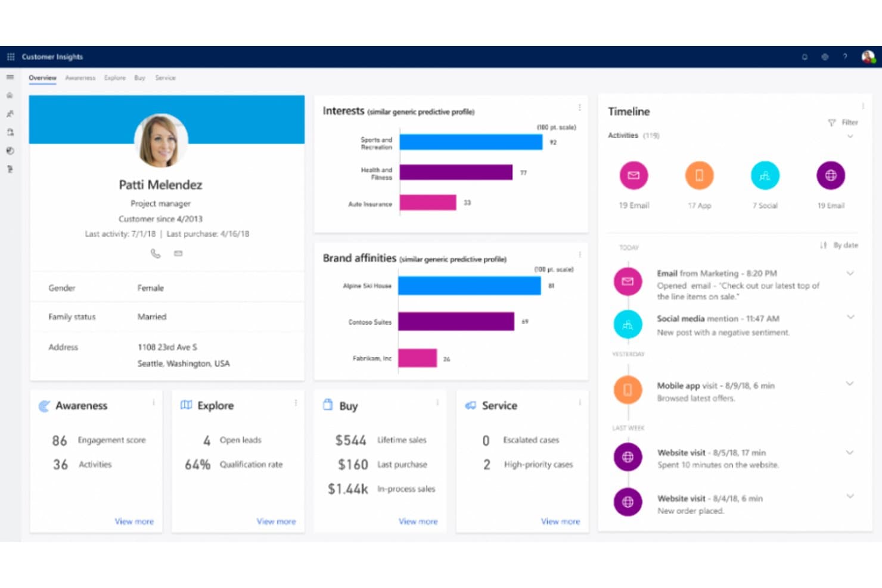The height and width of the screenshot is (588, 882).
Task: Click Patti Melendez's profile photo
Action: coord(161,141)
